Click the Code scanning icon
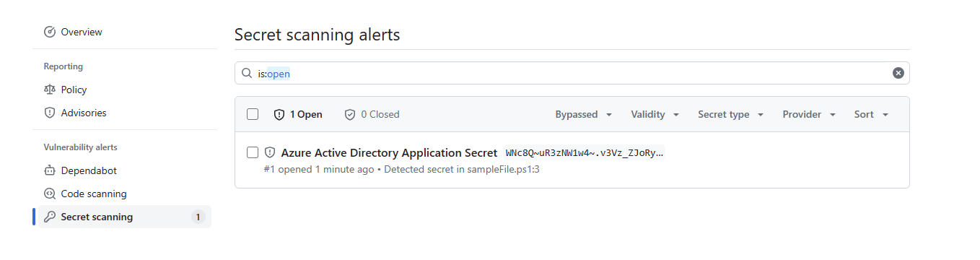 (50, 194)
